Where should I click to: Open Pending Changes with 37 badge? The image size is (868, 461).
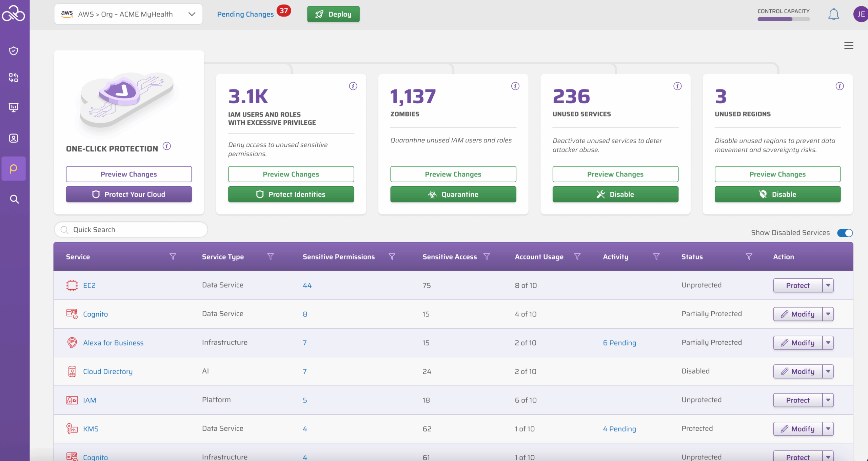pyautogui.click(x=246, y=14)
